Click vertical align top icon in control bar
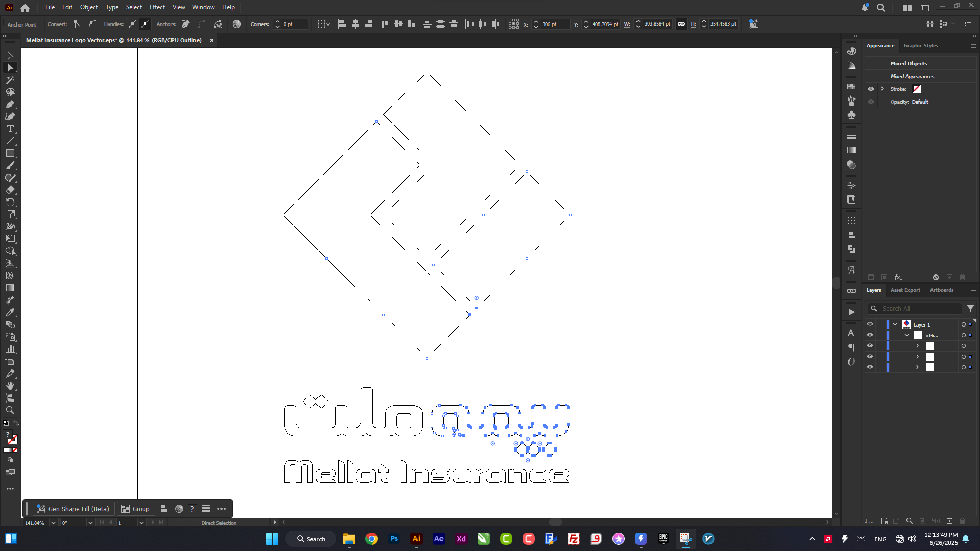Screen dimensions: 980x551 pos(385,24)
